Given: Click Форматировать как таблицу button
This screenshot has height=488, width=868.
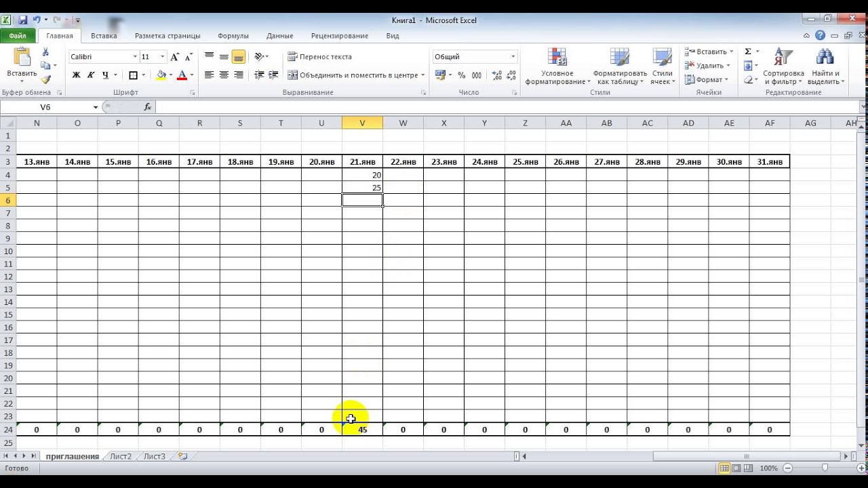Looking at the screenshot, I should click(x=620, y=66).
